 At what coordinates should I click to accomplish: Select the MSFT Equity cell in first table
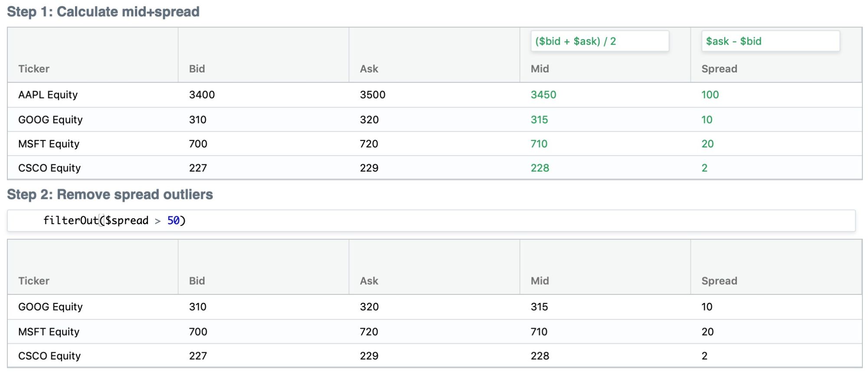49,144
